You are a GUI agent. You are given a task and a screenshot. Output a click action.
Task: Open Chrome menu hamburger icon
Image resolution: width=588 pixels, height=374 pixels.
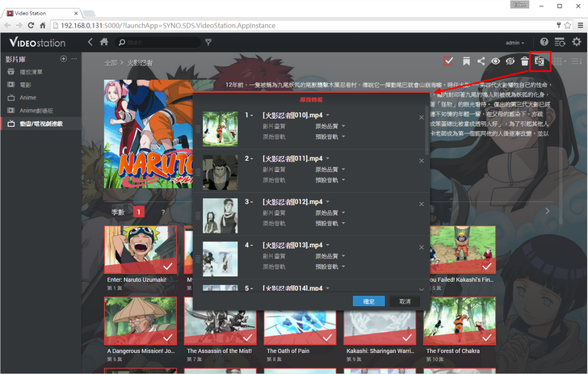pos(580,25)
